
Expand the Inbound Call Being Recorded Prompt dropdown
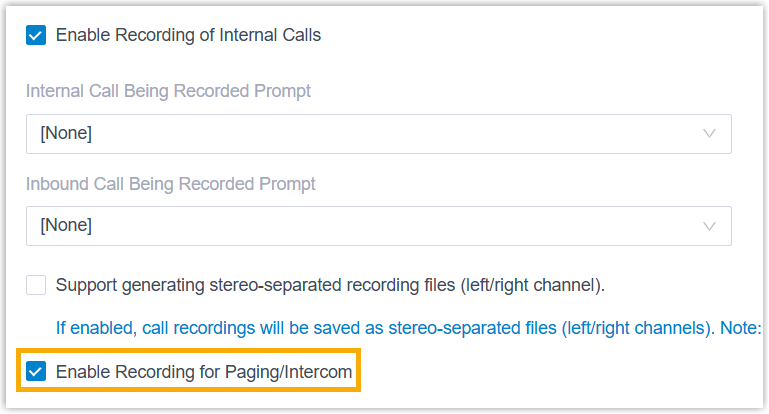point(378,225)
